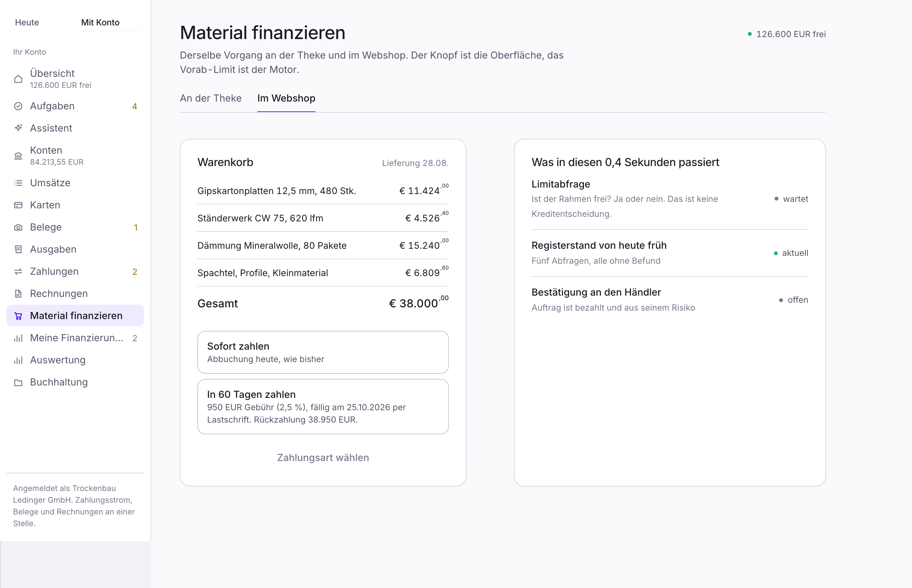Open Assistent in the sidebar
The width and height of the screenshot is (912, 588).
[75, 128]
